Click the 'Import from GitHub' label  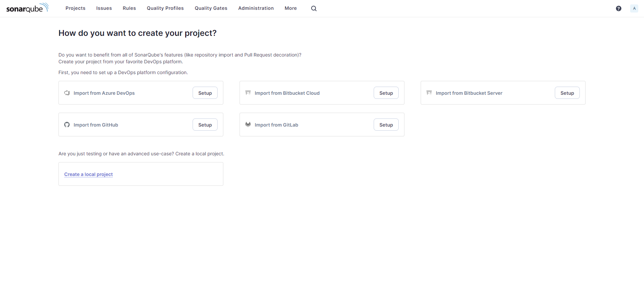[96, 125]
